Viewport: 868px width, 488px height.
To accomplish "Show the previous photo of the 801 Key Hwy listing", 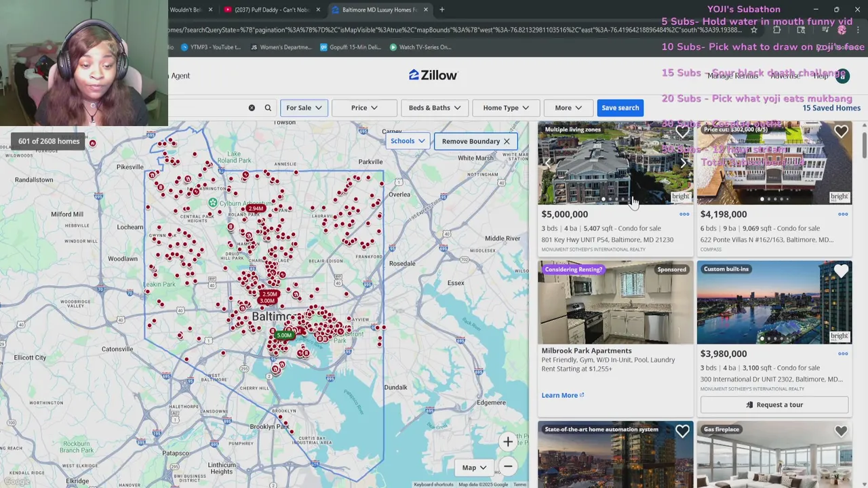I will tap(548, 163).
